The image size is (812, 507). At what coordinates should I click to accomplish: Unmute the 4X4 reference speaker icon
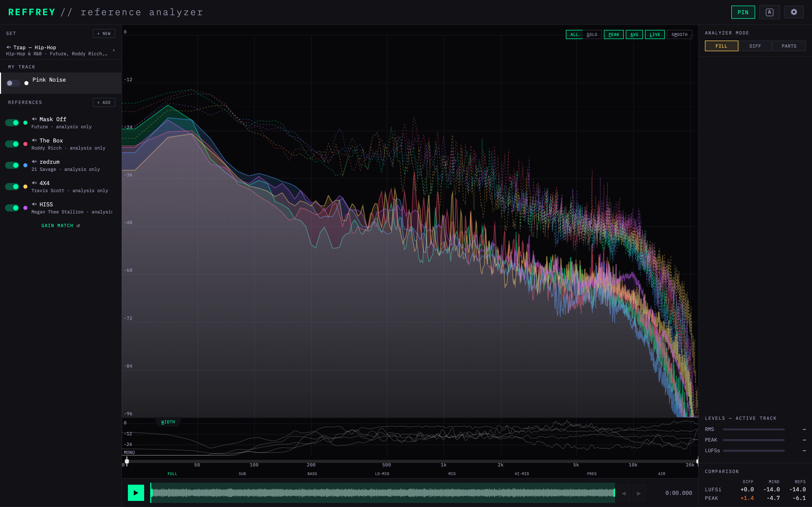pyautogui.click(x=34, y=183)
